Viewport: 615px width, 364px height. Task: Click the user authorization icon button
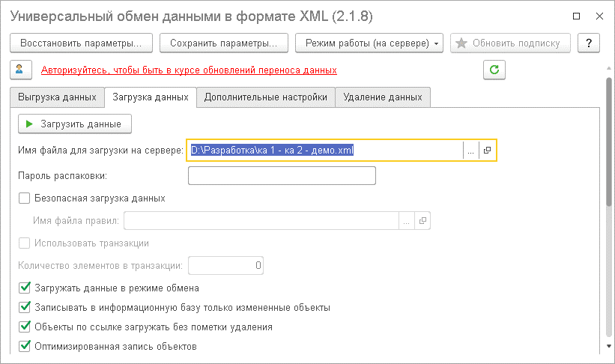[21, 70]
